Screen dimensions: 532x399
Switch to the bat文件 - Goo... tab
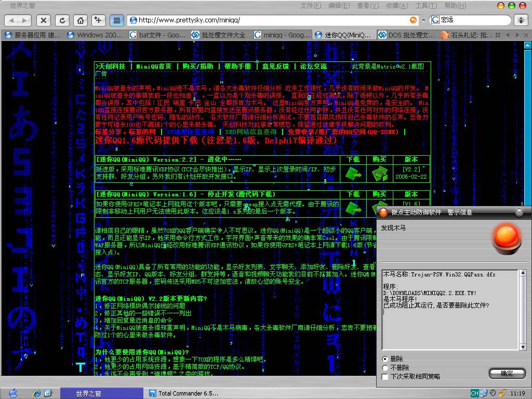click(158, 35)
